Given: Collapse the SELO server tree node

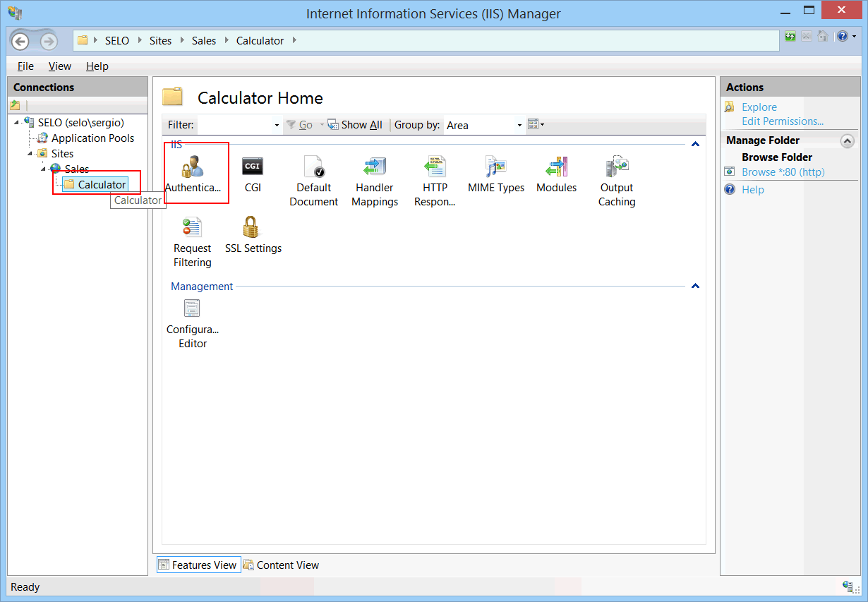Looking at the screenshot, I should (x=16, y=124).
